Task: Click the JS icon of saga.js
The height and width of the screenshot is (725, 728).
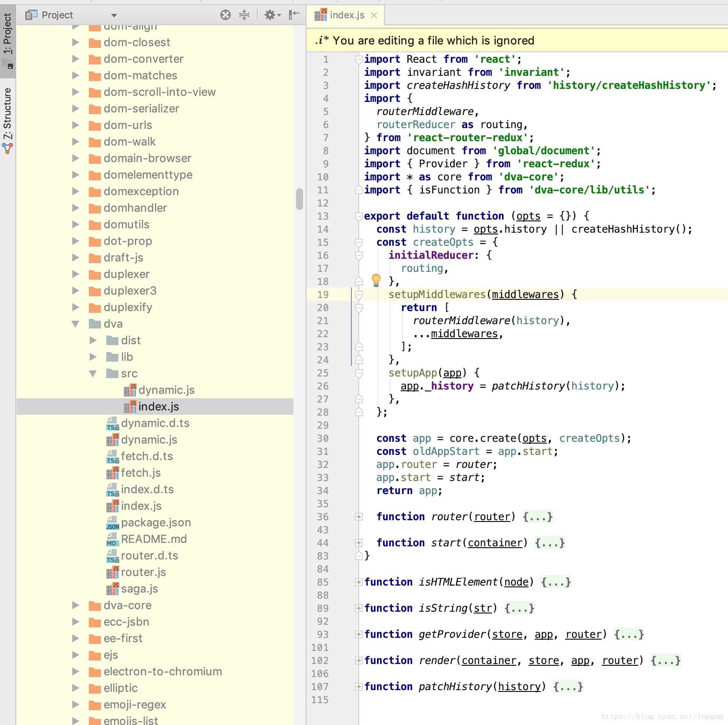Action: pyautogui.click(x=113, y=589)
